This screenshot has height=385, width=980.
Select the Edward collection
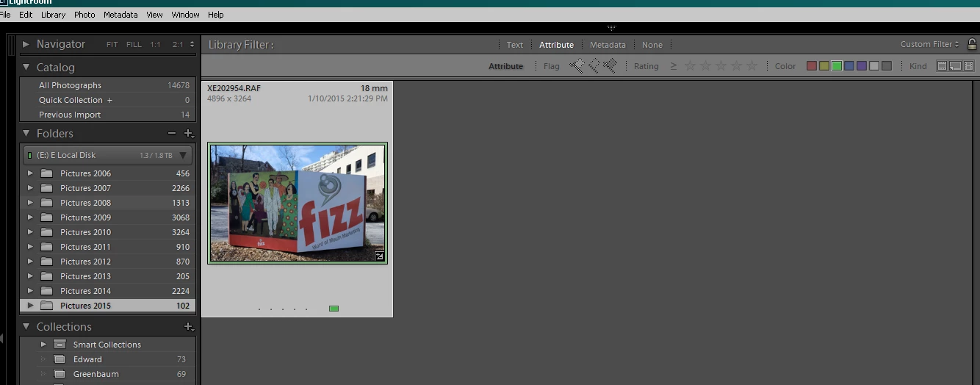click(108, 359)
